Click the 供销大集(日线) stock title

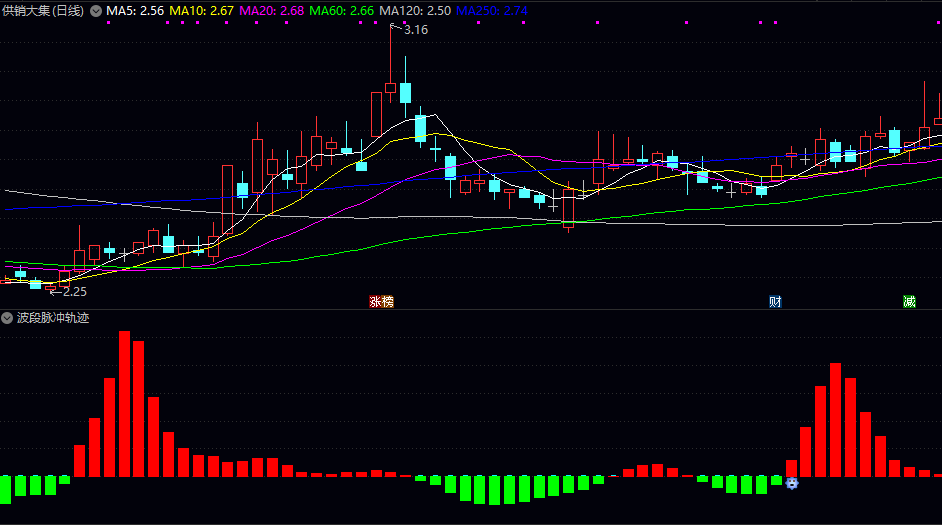click(43, 11)
